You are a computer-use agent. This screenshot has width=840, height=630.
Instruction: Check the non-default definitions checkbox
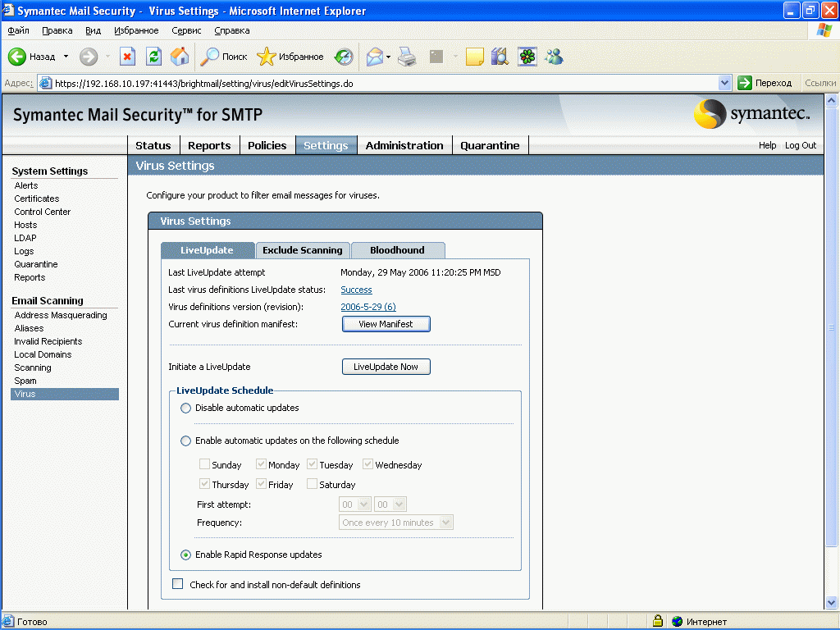[177, 584]
